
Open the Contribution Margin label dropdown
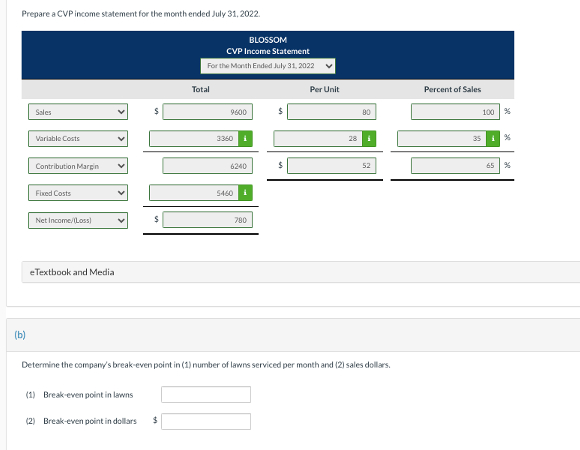pyautogui.click(x=78, y=166)
